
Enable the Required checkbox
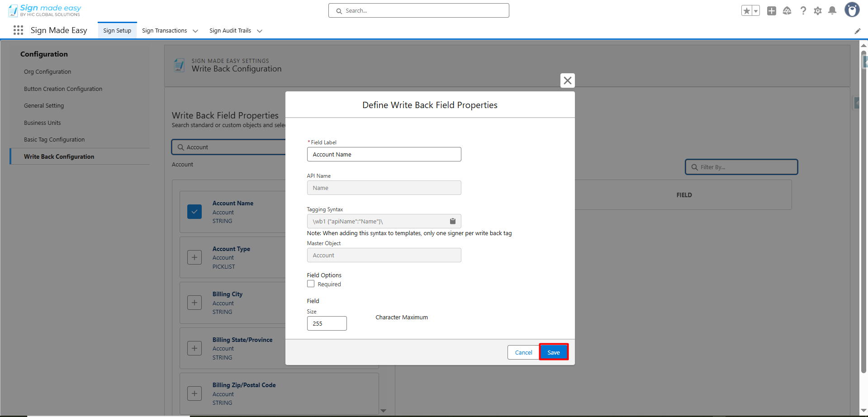tap(311, 284)
